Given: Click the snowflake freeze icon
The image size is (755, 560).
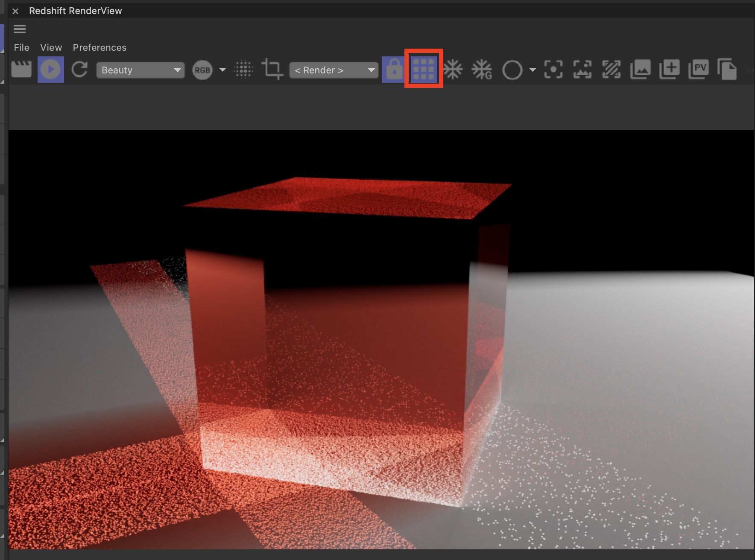Looking at the screenshot, I should pyautogui.click(x=453, y=70).
